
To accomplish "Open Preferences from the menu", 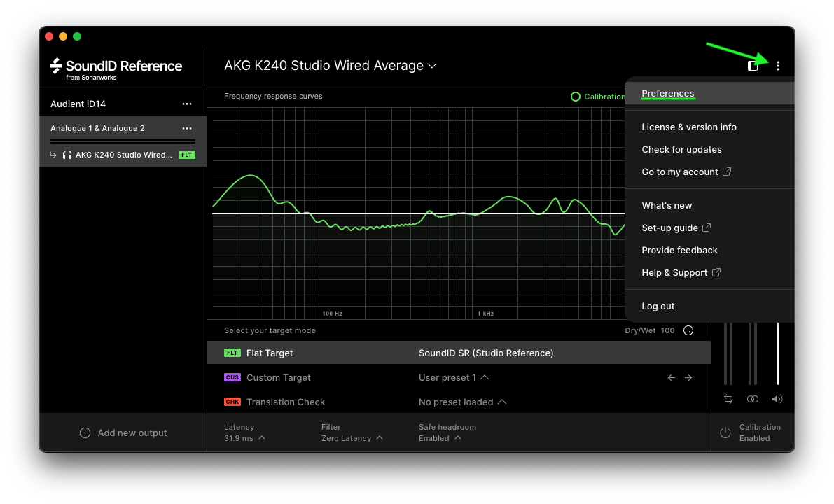I will [x=709, y=94].
